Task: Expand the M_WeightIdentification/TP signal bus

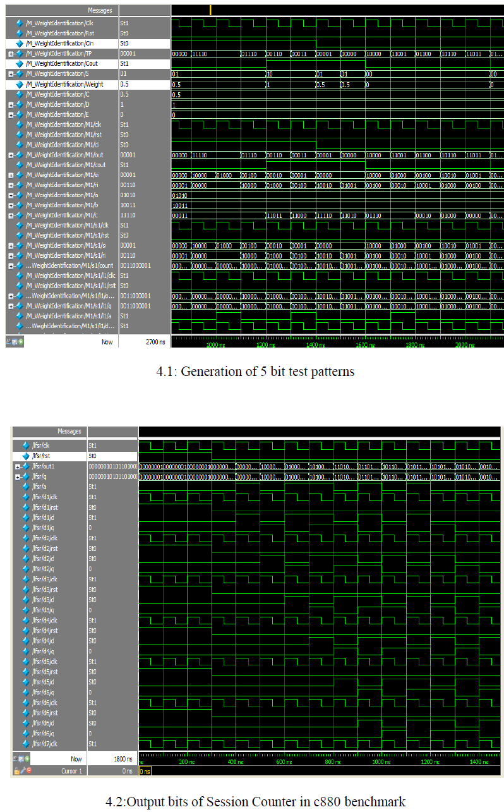Action: 11,54
